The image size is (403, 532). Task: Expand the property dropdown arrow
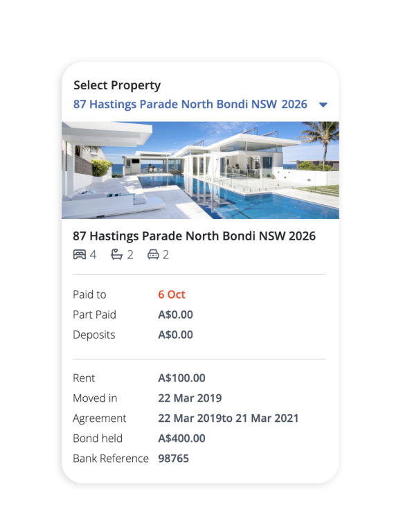tap(323, 105)
